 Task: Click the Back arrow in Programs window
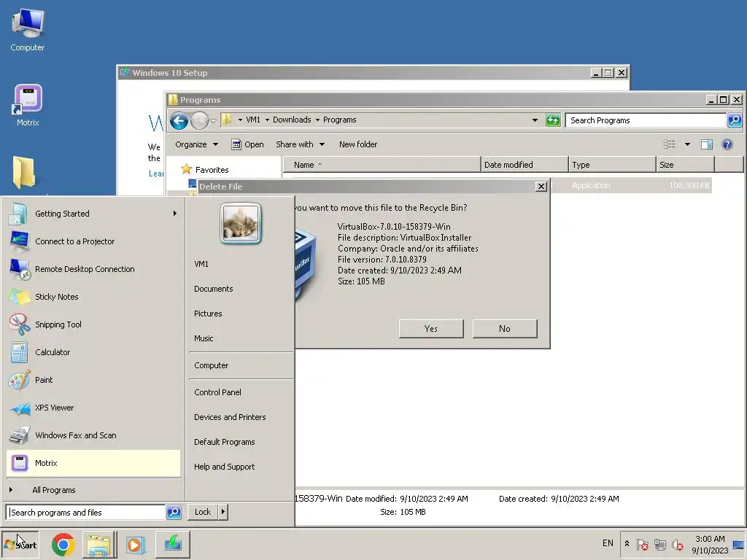point(179,121)
